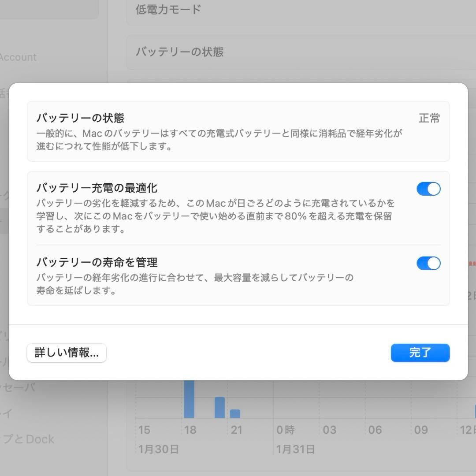
Task: Click the small usage bar near 21時
Action: click(235, 413)
